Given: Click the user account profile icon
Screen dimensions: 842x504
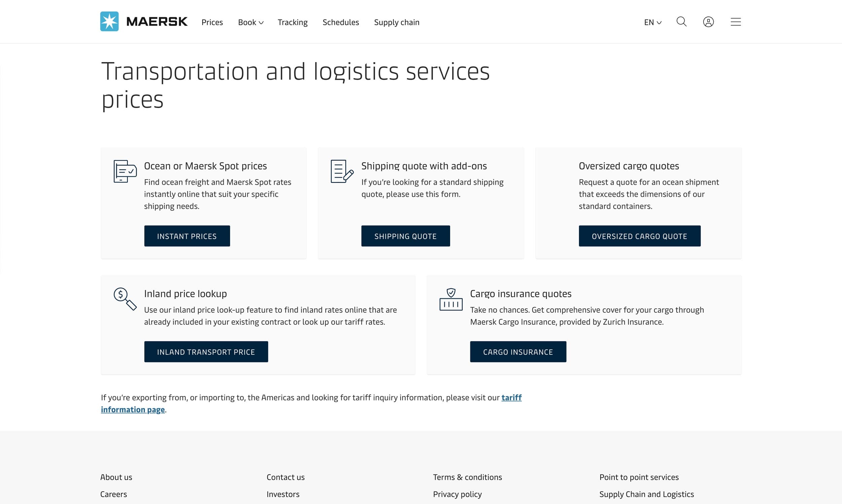Looking at the screenshot, I should click(x=708, y=22).
